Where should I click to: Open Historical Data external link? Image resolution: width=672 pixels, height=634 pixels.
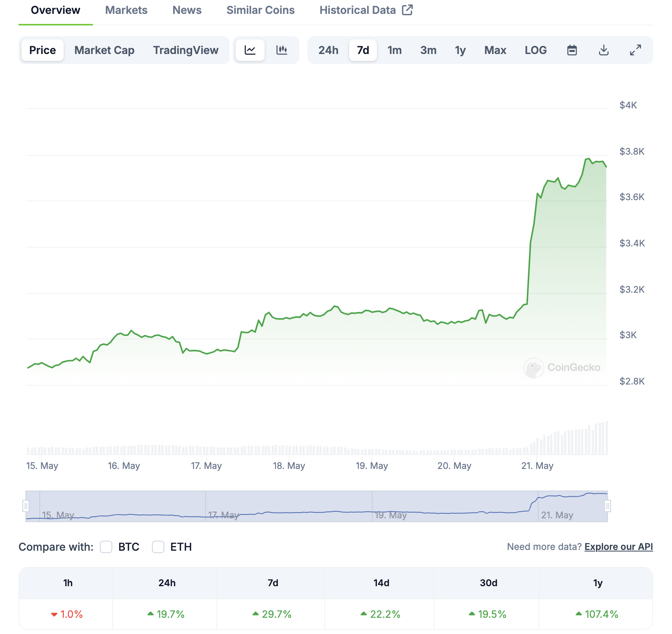click(x=366, y=10)
